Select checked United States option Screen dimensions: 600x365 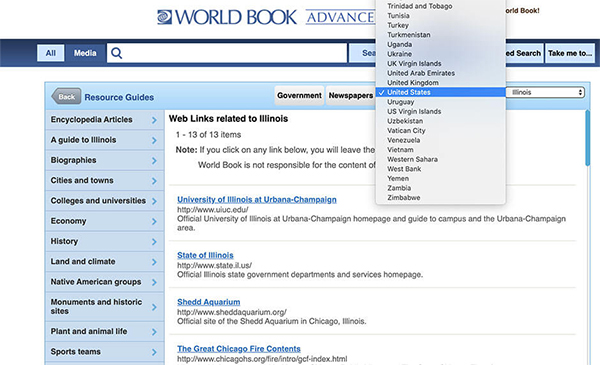[441, 92]
